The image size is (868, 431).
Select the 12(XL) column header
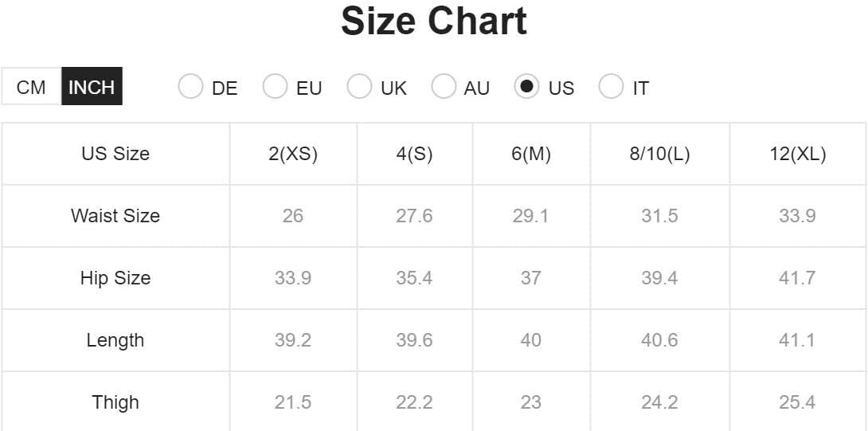(x=797, y=154)
